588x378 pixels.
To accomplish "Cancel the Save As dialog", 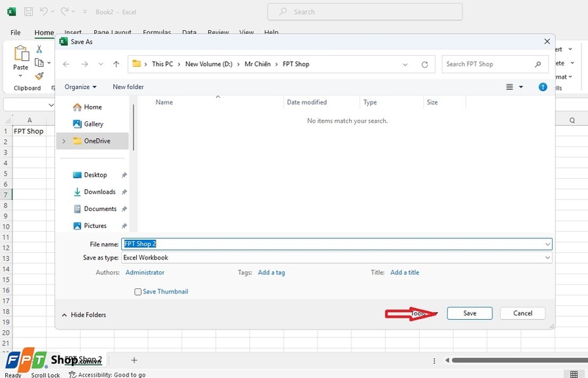I will click(x=523, y=313).
